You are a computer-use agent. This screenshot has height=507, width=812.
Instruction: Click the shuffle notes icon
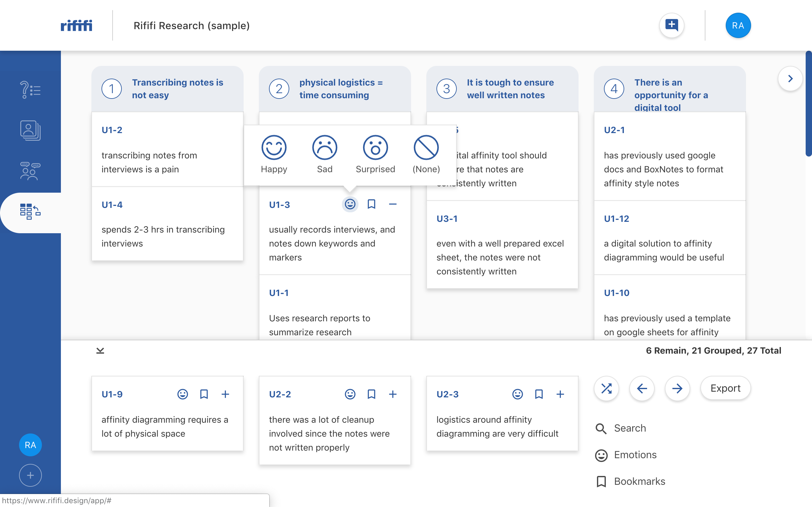coord(606,388)
